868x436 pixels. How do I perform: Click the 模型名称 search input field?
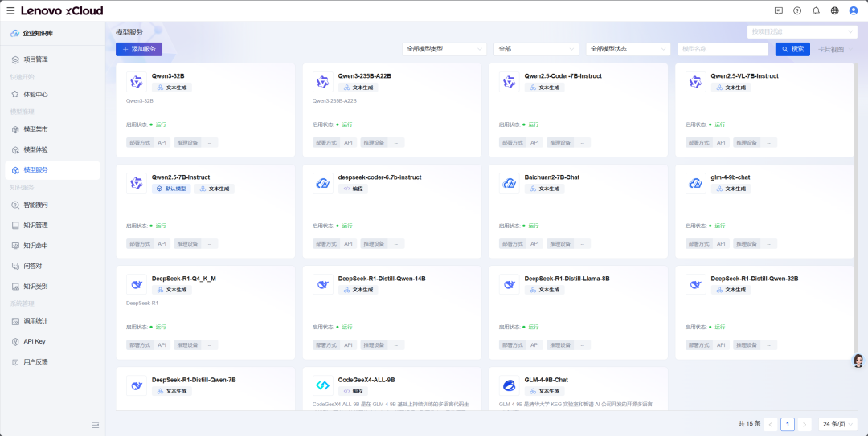[x=723, y=49]
